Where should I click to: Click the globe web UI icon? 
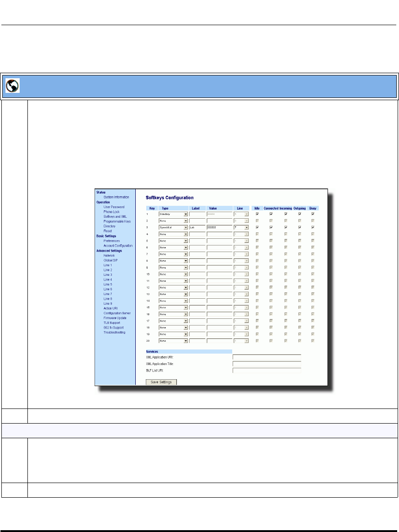pos(12,86)
